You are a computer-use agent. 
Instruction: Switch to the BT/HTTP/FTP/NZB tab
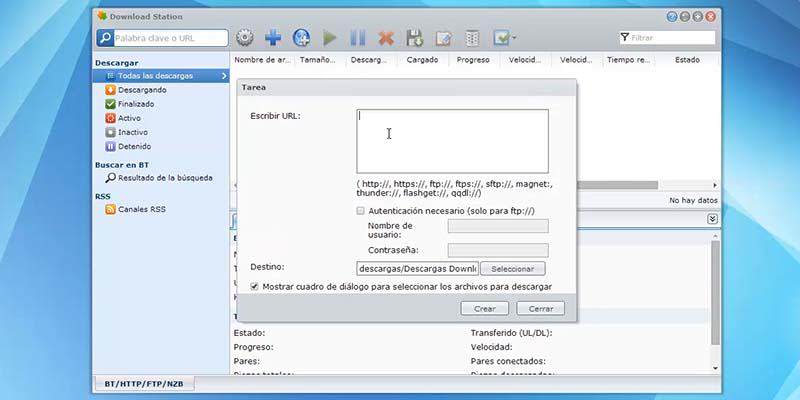(144, 383)
